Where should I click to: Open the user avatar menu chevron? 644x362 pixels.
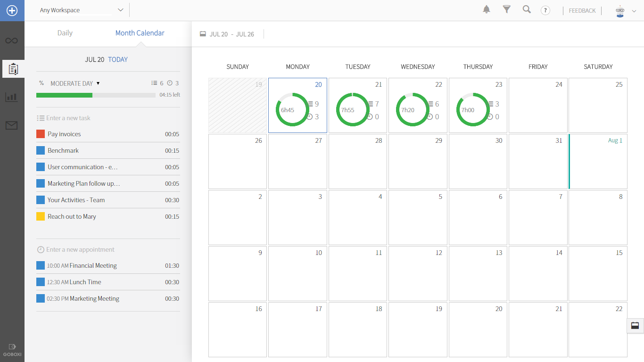click(x=634, y=11)
